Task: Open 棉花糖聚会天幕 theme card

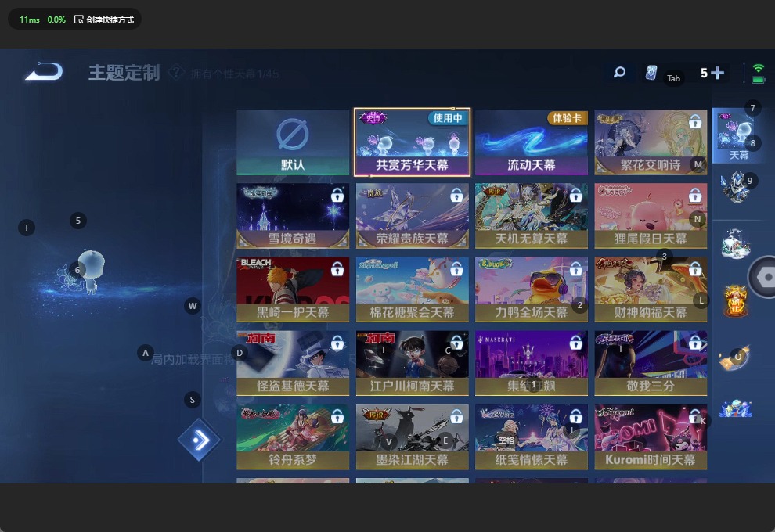Action: point(413,289)
